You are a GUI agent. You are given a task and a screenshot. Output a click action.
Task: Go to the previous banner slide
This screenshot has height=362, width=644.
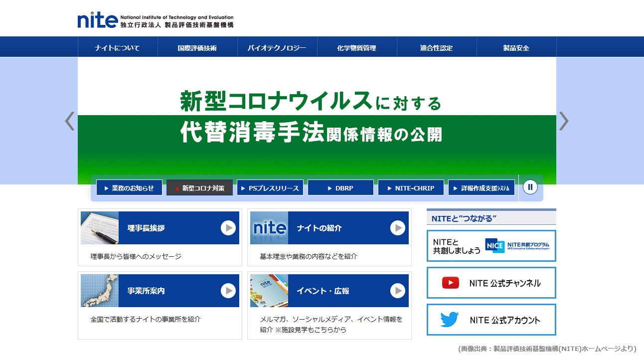[x=70, y=121]
